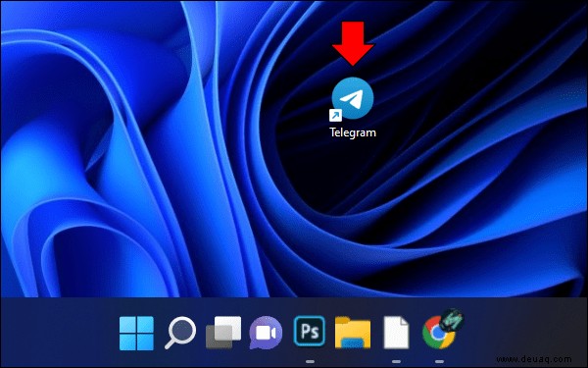The width and height of the screenshot is (588, 368).
Task: Click the Telegram text label
Action: 353,132
